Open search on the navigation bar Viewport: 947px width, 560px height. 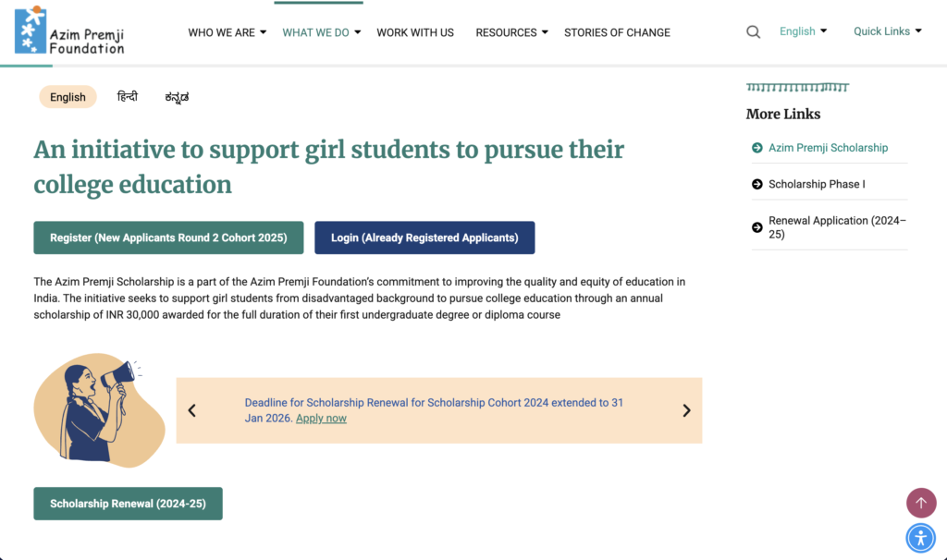coord(753,31)
